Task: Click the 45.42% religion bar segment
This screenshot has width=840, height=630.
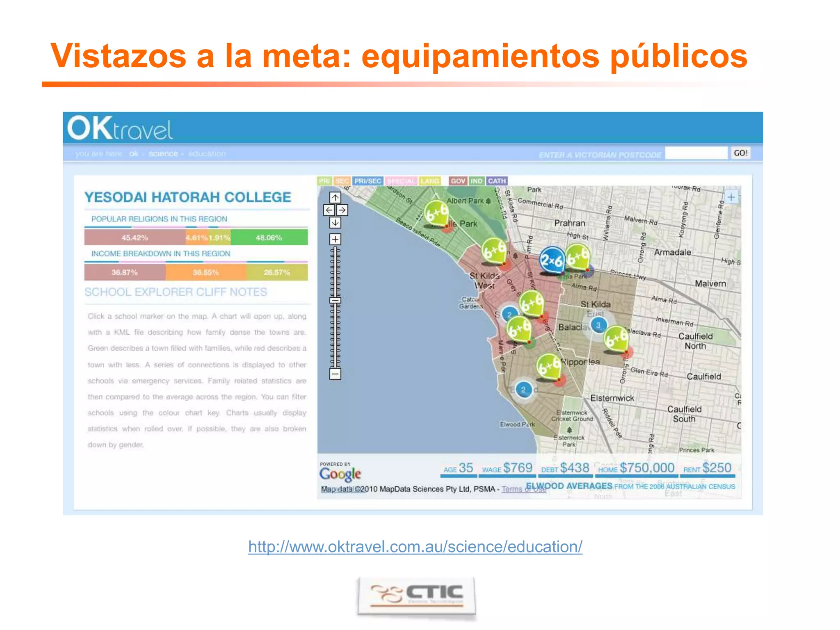Action: click(x=135, y=237)
